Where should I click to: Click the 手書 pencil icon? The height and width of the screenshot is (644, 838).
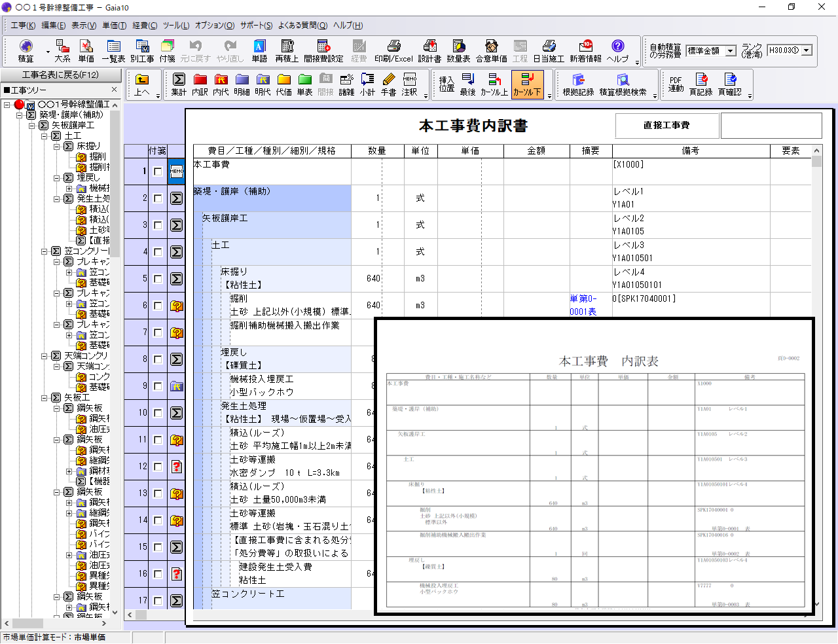pos(389,84)
